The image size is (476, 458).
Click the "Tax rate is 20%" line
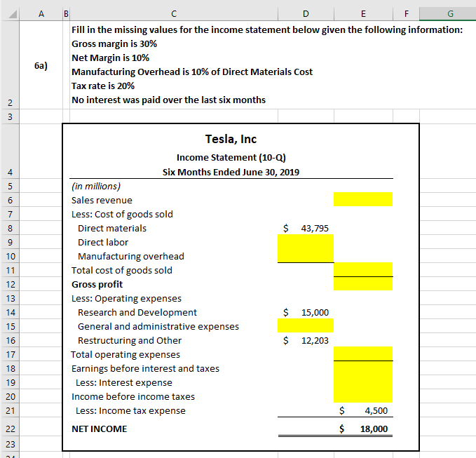tap(103, 86)
